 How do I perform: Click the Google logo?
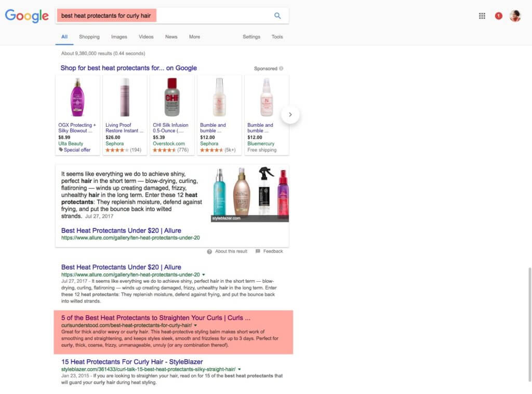click(x=27, y=16)
